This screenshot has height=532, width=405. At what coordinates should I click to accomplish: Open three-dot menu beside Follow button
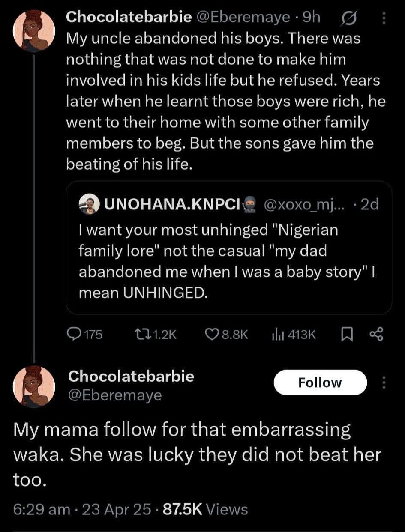[x=384, y=383]
